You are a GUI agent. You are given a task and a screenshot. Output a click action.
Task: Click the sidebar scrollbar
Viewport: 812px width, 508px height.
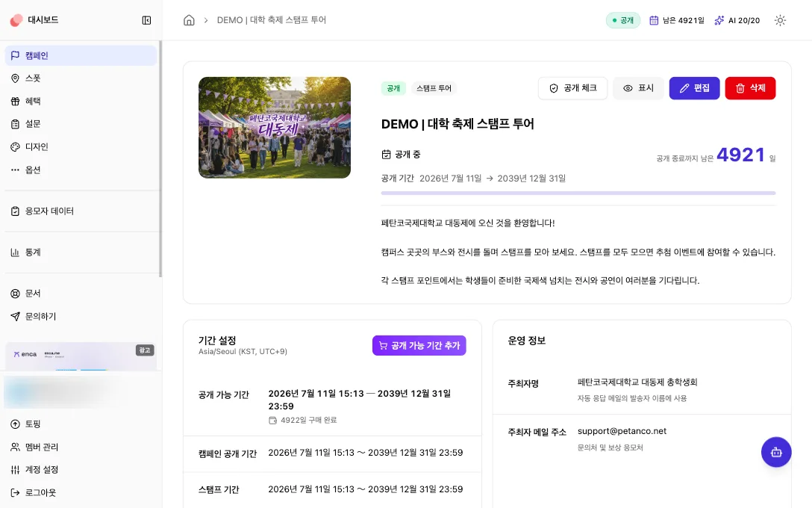pos(160,159)
